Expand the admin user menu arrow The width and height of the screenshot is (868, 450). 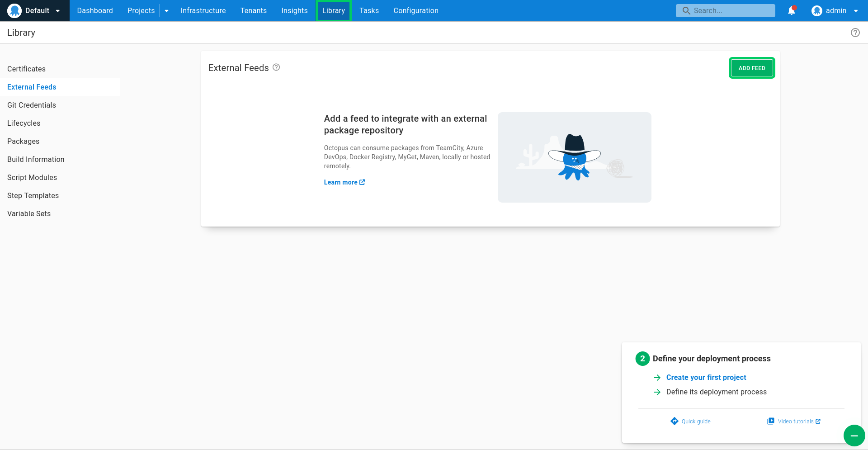[856, 11]
